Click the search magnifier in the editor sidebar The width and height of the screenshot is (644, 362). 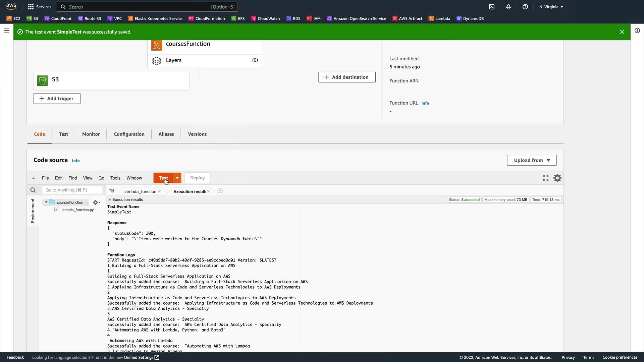33,190
